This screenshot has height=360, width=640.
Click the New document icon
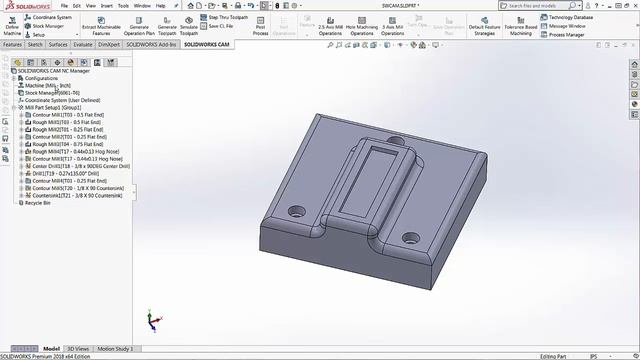pyautogui.click(x=199, y=6)
